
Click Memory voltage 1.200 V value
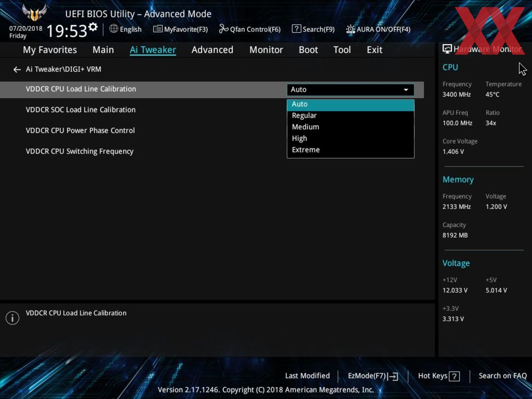[x=496, y=207]
